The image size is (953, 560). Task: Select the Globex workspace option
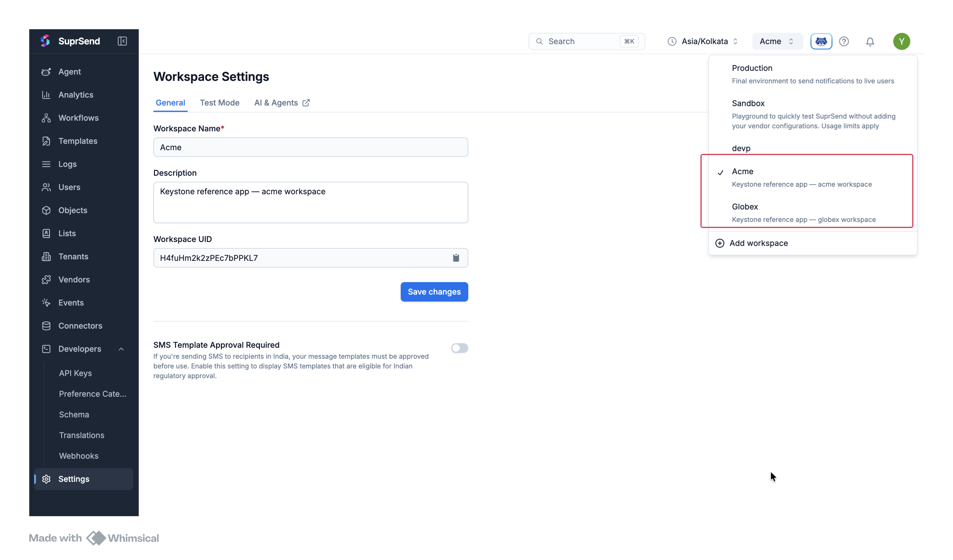(812, 213)
